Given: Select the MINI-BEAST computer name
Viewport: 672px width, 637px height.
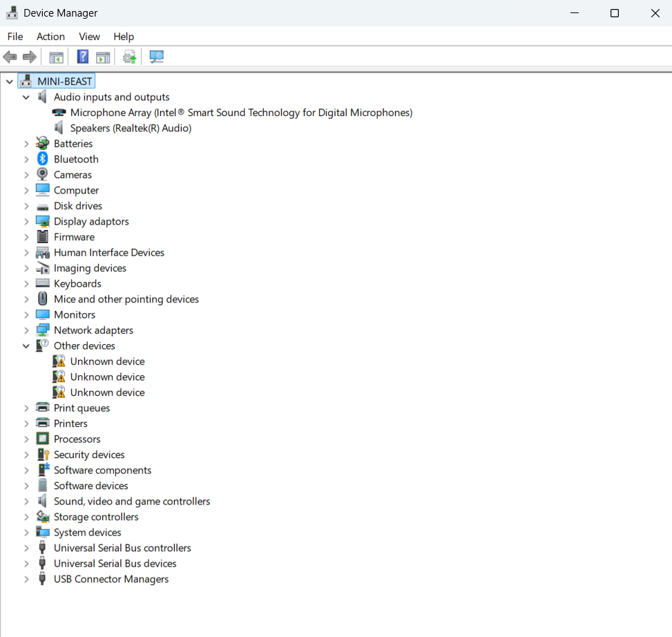Looking at the screenshot, I should 65,82.
